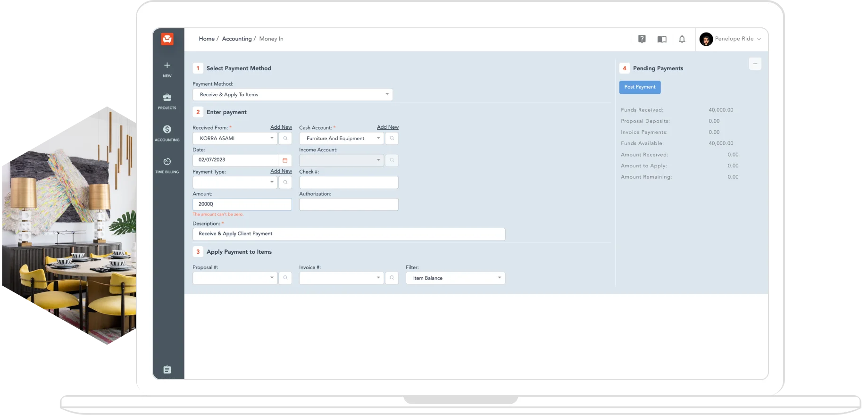Open the Invoice # dropdown
Image resolution: width=868 pixels, height=415 pixels.
point(342,278)
